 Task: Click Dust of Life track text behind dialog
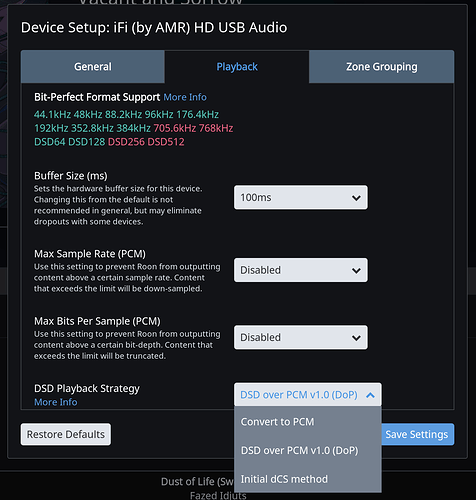197,482
